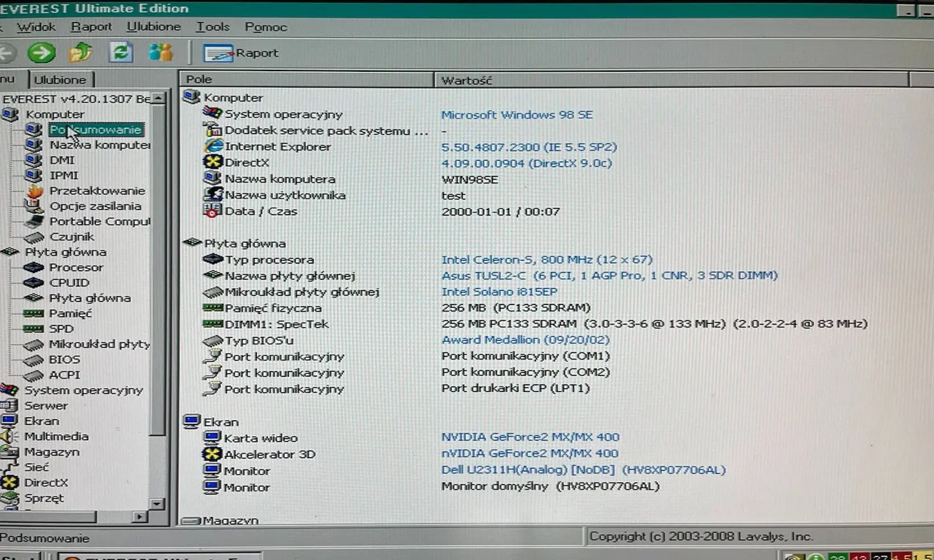Click the Magazyn storage icon in tree
Screen dimensions: 934x560
pos(9,452)
